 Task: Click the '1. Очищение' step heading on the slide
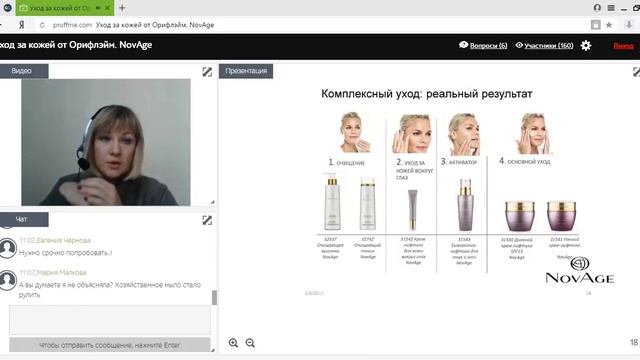347,162
